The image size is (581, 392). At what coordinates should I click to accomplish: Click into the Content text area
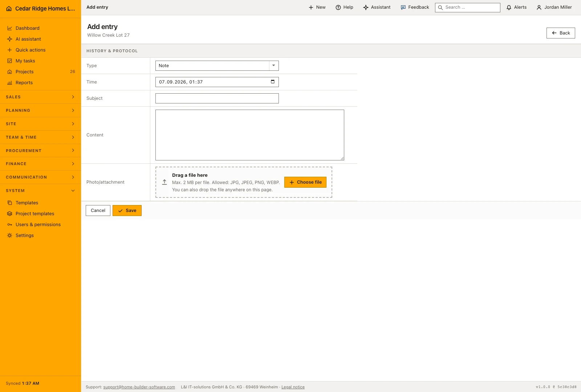[x=250, y=135]
